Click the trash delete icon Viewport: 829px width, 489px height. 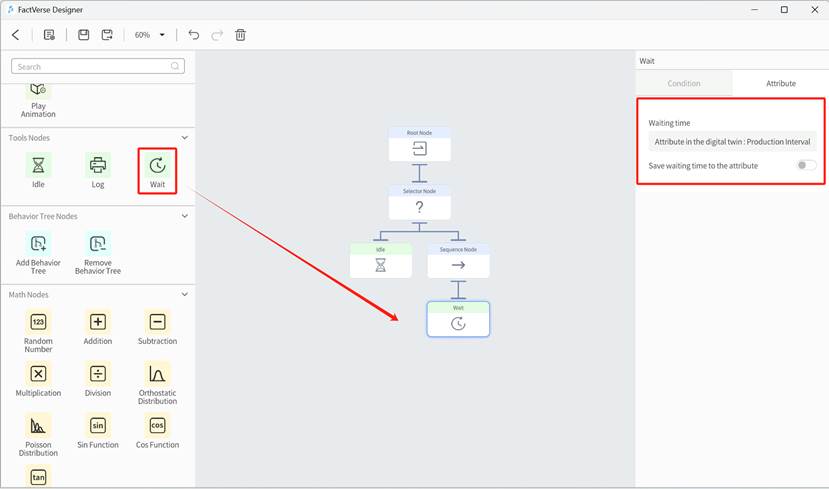(240, 35)
